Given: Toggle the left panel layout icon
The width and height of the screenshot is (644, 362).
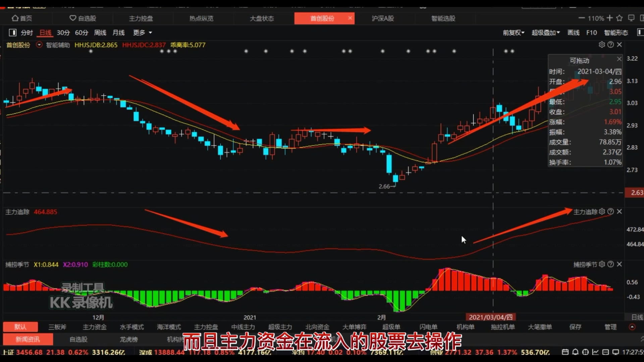Looking at the screenshot, I should (12, 33).
